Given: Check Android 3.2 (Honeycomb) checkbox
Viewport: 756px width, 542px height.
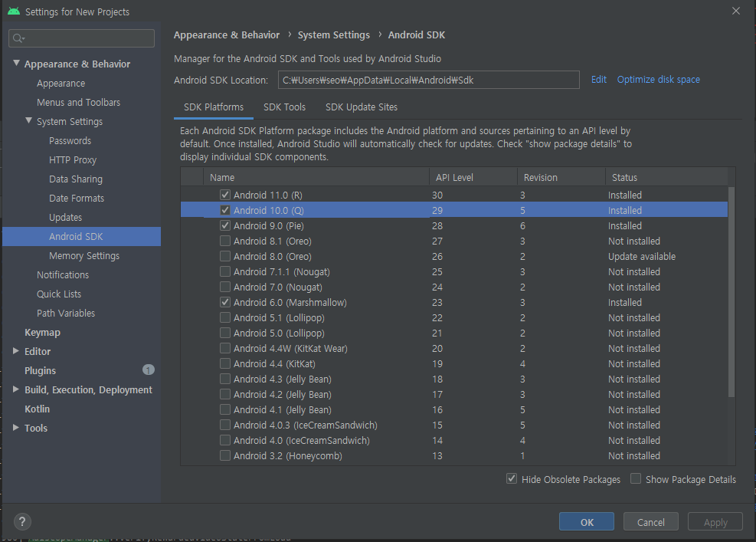Looking at the screenshot, I should coord(225,455).
